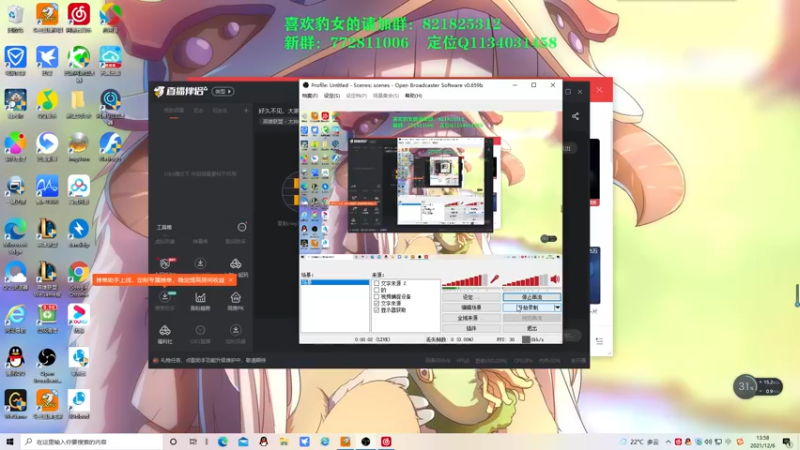Click the 全域来源... button
The width and height of the screenshot is (800, 450).
tap(471, 318)
